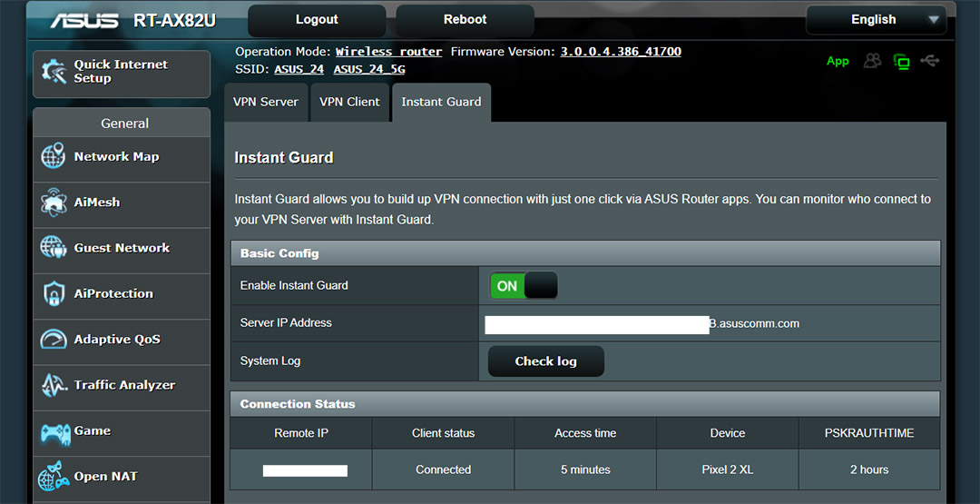Click the ASUS_24 SSID link
The image size is (980, 504).
(x=299, y=69)
